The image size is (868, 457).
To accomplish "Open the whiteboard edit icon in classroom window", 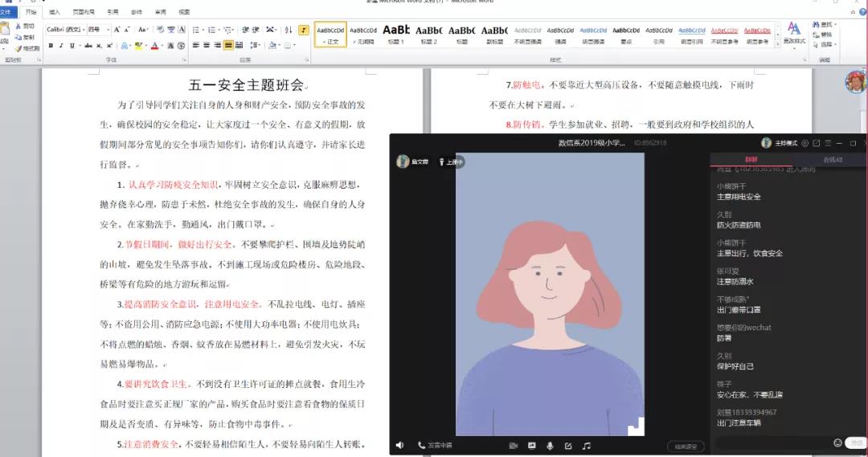I will click(568, 446).
